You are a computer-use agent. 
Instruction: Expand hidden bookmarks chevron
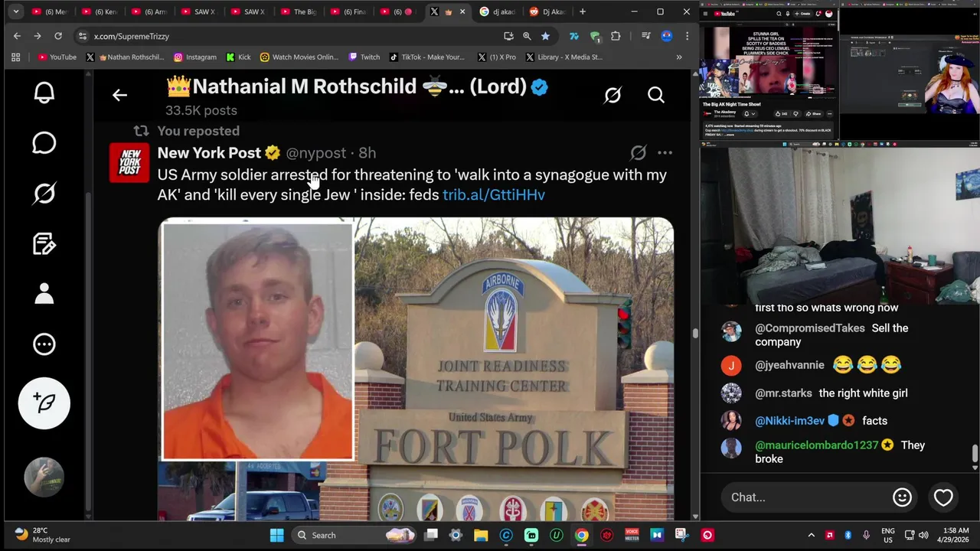pos(678,57)
